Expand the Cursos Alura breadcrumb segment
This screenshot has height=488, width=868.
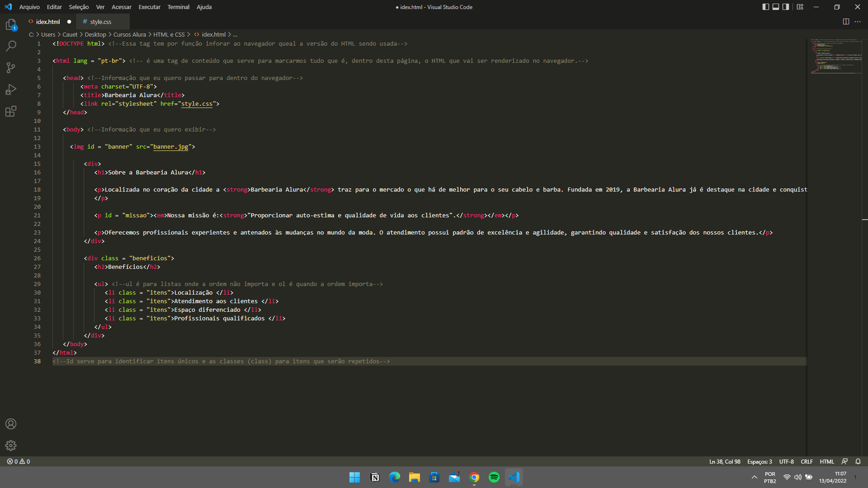pos(130,34)
